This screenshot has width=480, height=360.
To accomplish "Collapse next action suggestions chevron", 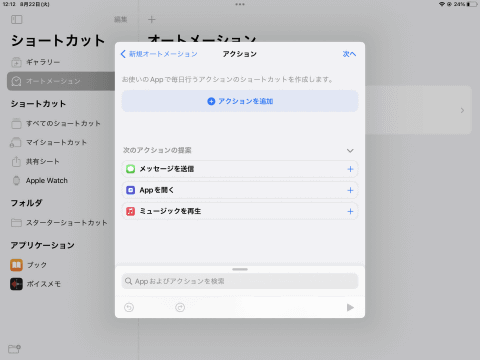I will [x=350, y=151].
